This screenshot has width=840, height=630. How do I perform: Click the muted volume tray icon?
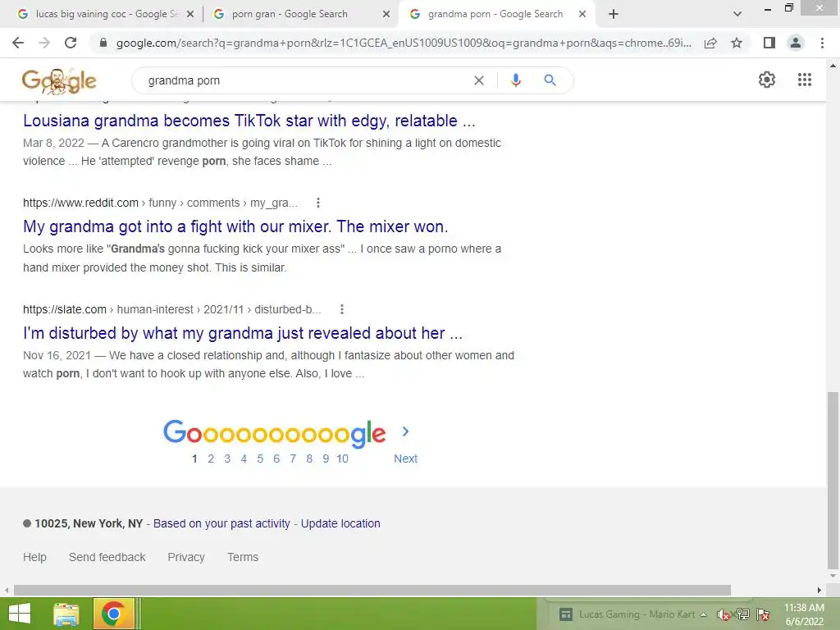coord(723,614)
